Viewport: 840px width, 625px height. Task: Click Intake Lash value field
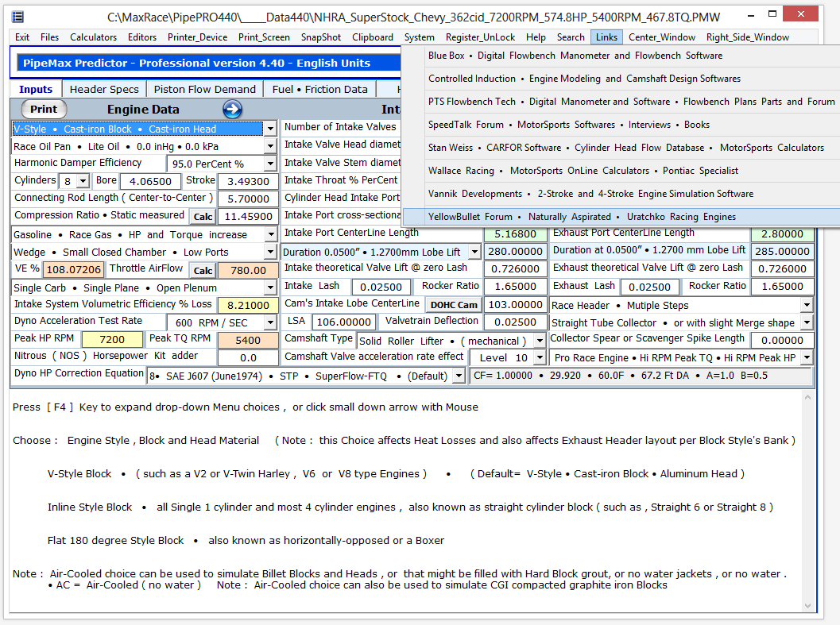(x=381, y=287)
